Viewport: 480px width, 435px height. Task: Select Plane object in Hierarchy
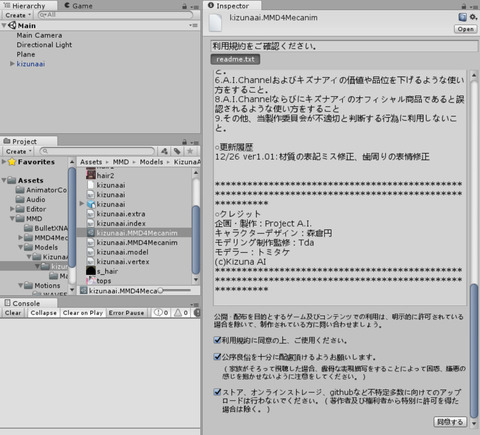tap(26, 54)
